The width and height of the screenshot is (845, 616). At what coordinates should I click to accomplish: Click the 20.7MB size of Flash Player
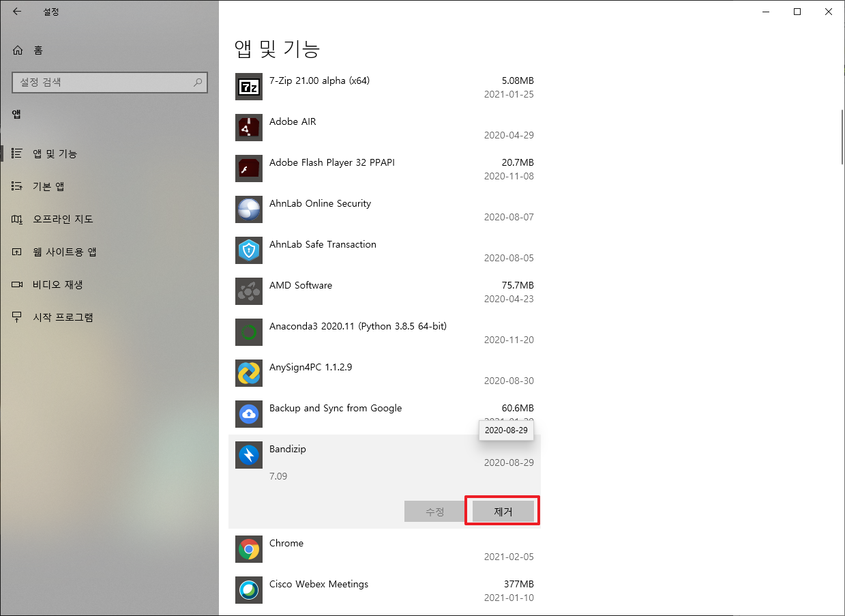518,162
